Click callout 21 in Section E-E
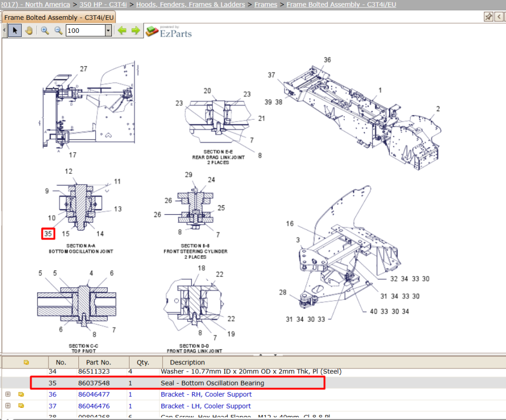 point(262,119)
